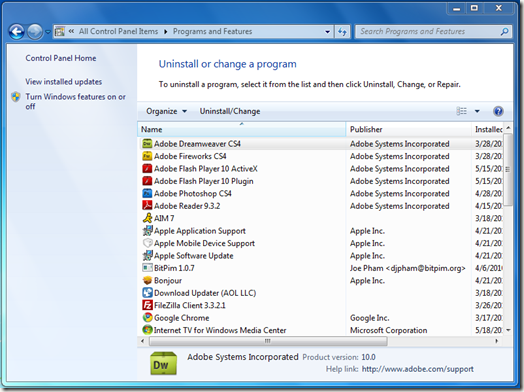Click the horizontal scrollbar thumb
This screenshot has height=392, width=524.
coord(268,341)
